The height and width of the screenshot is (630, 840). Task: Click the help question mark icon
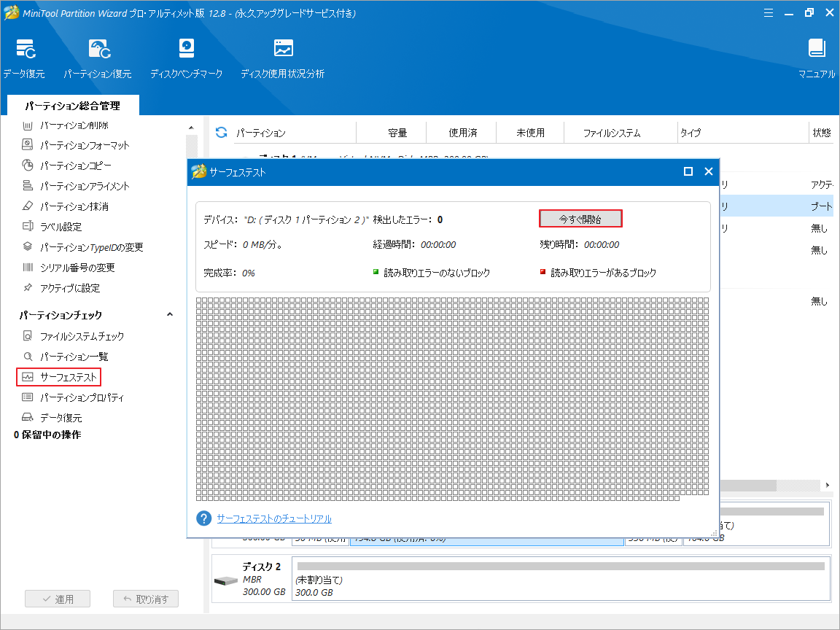click(204, 518)
